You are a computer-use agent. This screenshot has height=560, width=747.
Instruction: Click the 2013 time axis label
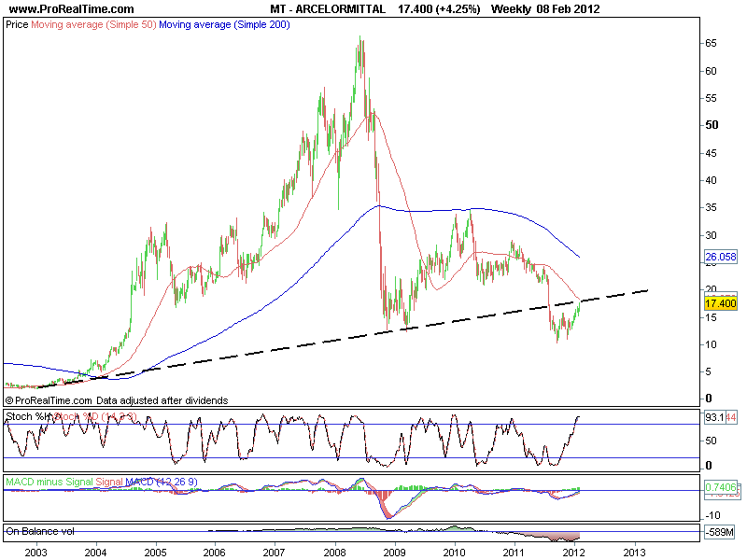tap(634, 553)
